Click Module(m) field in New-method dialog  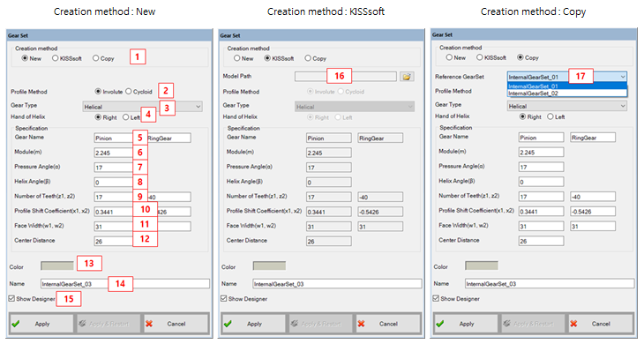[x=116, y=153]
